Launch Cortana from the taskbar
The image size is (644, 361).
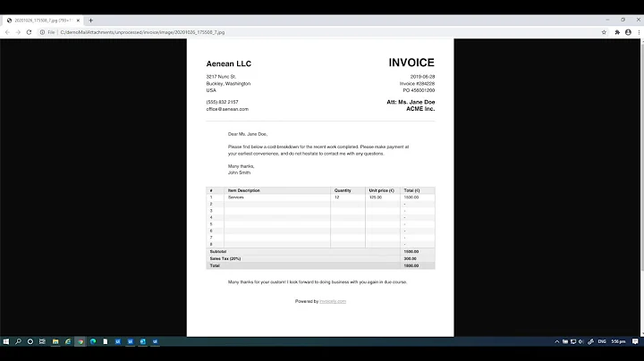point(30,341)
